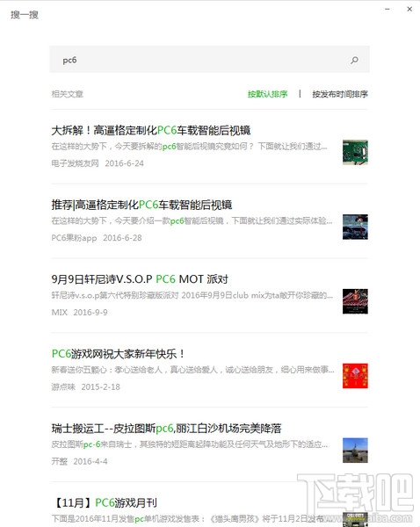Image resolution: width=420 pixels, height=527 pixels.
Task: Open article 大拆解！高逼格定制化PC6车载智能后视镜
Action: tap(151, 130)
